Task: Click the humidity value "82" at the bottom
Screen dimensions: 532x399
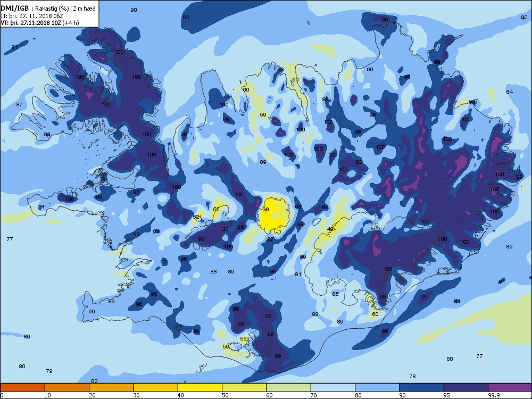Action: [94, 381]
